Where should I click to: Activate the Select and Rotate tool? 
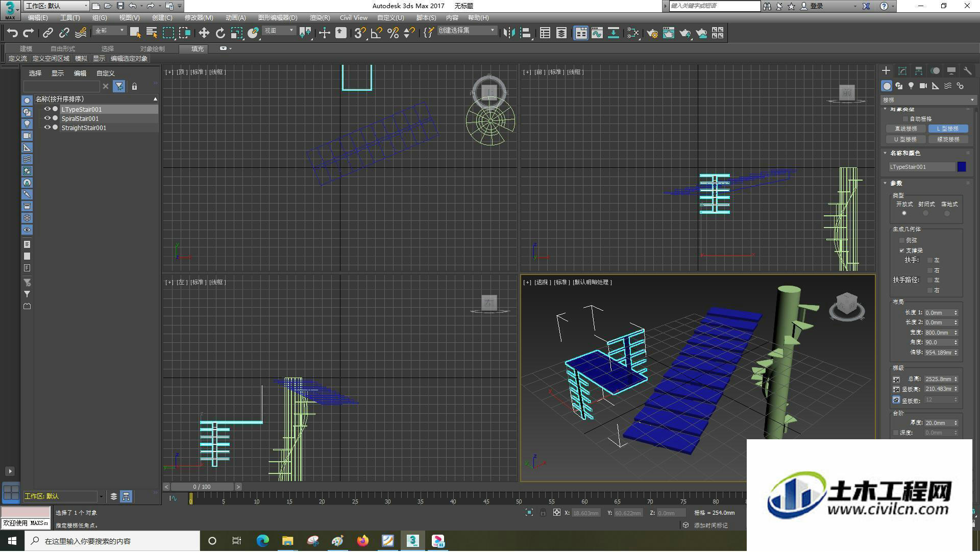point(220,33)
